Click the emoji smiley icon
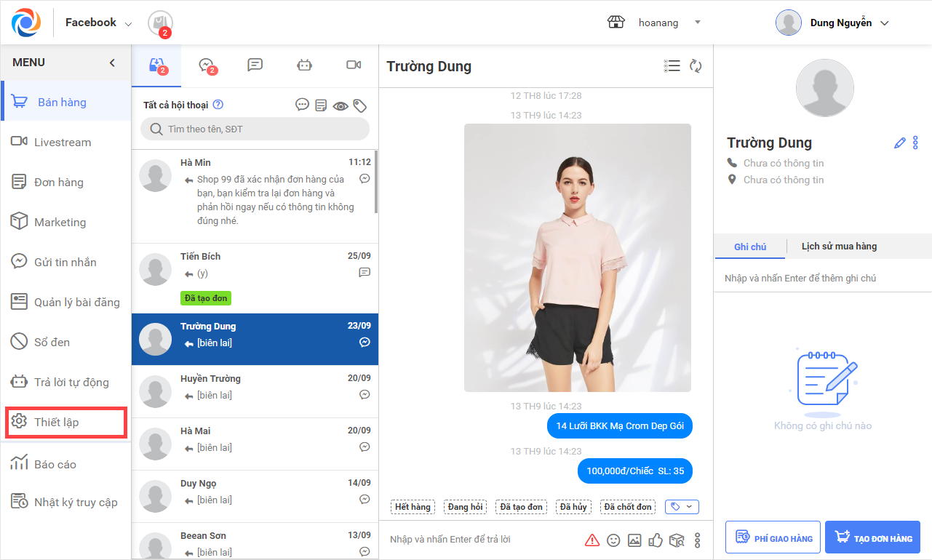The width and height of the screenshot is (932, 560). coord(614,540)
